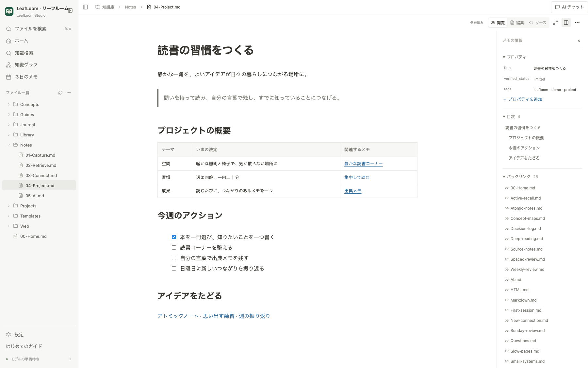Open はじめてのガイド
The height and width of the screenshot is (368, 588).
[x=24, y=346]
